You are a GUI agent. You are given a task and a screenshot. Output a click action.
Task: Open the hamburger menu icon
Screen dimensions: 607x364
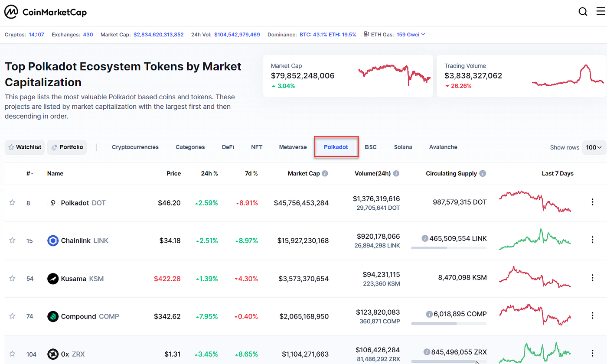pyautogui.click(x=601, y=12)
